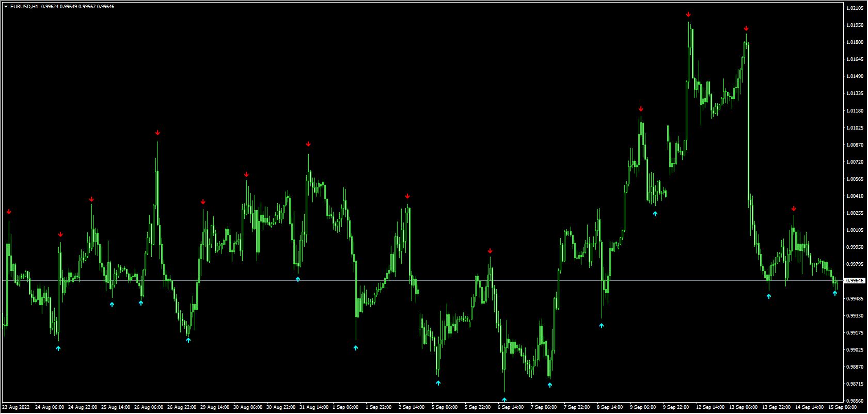
Task: Click the 1.01950 price scale label
Action: coord(855,25)
